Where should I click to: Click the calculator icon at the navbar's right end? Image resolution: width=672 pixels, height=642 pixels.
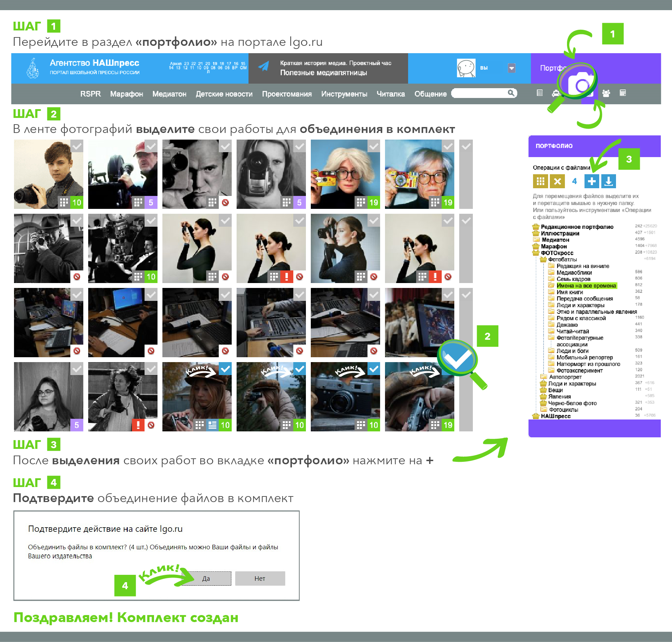623,93
